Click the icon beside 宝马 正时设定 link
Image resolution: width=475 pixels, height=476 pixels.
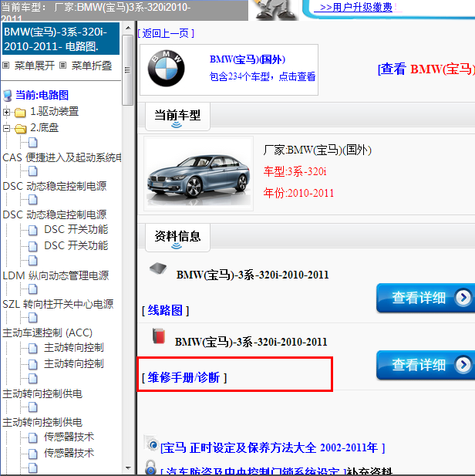(151, 444)
